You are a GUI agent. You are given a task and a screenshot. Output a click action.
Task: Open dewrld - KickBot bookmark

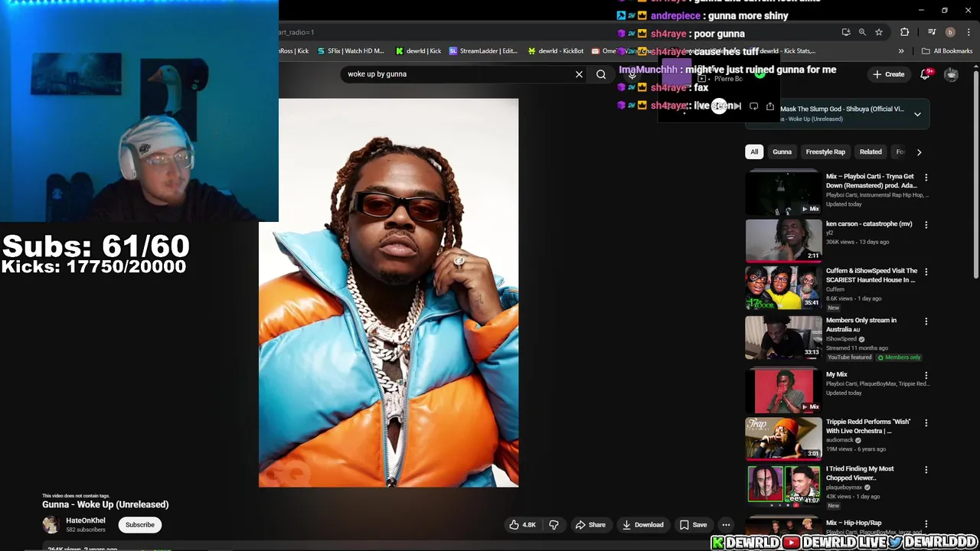[556, 51]
